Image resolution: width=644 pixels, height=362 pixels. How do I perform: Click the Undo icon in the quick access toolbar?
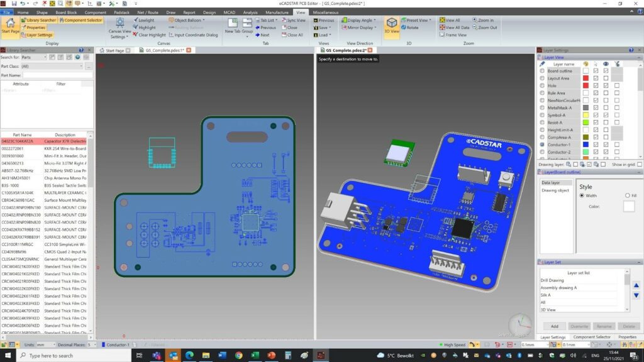[x=23, y=3]
